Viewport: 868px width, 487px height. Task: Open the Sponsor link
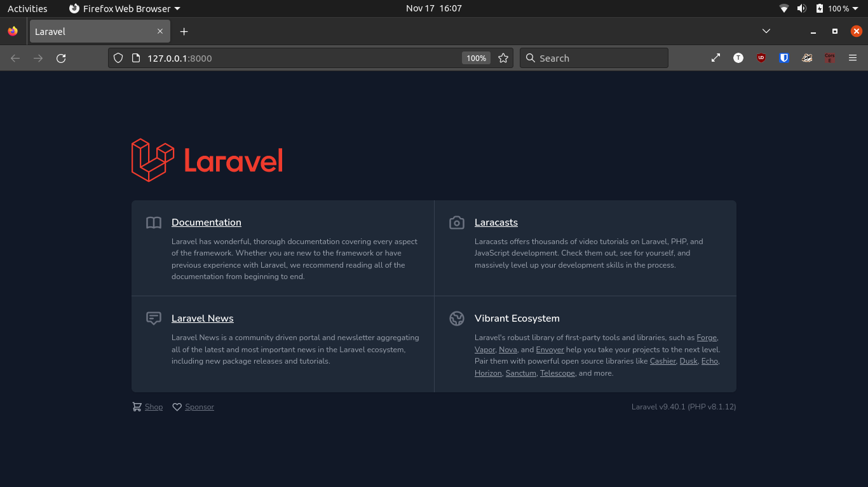point(200,407)
